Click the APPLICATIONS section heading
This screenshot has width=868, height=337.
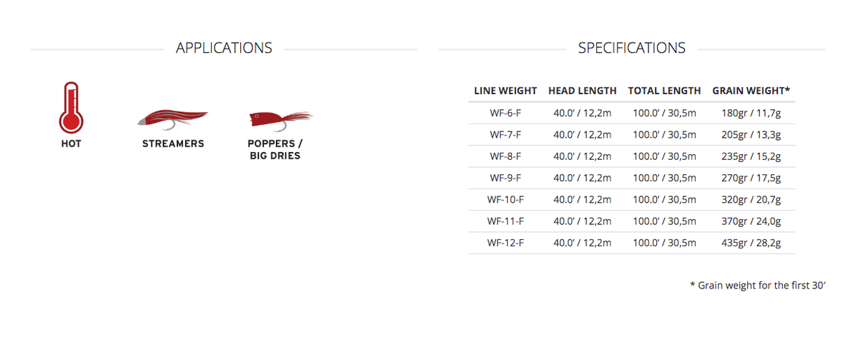click(224, 48)
